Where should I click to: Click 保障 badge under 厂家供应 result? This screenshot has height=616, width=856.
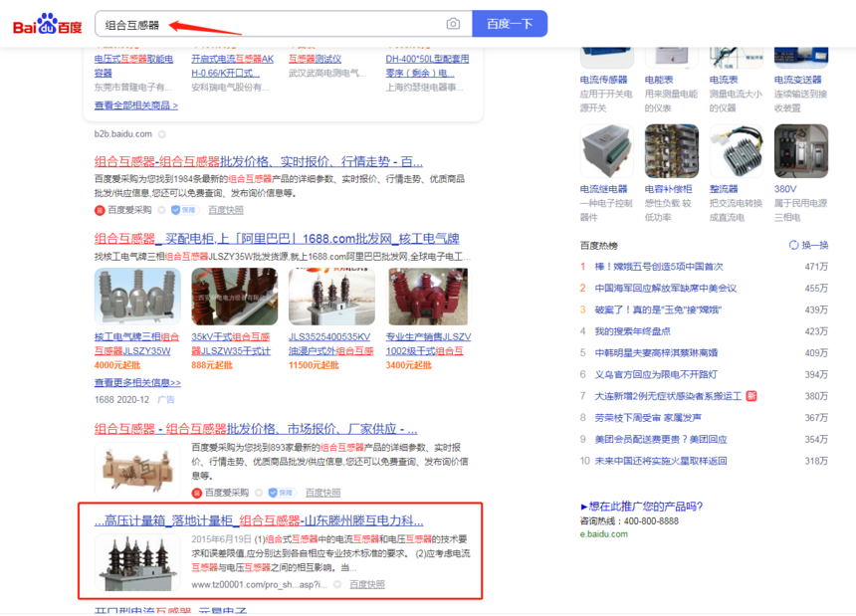[281, 493]
